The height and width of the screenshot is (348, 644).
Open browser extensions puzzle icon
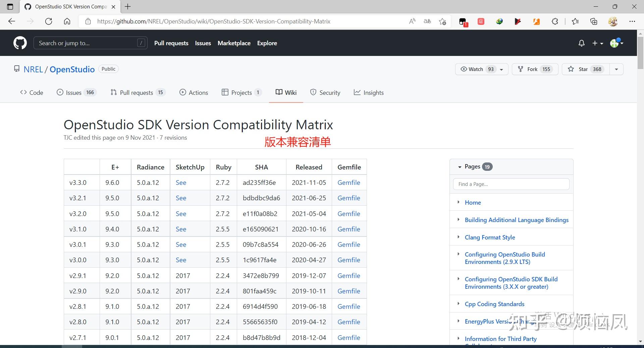[555, 21]
